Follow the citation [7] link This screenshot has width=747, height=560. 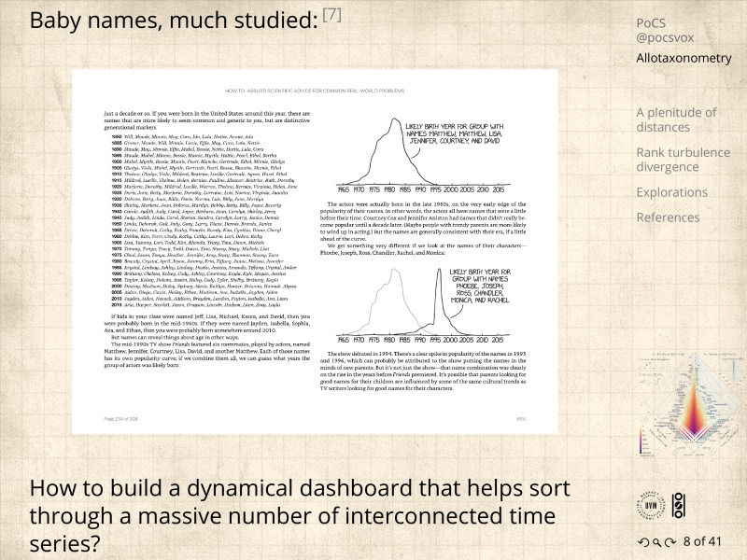(332, 14)
